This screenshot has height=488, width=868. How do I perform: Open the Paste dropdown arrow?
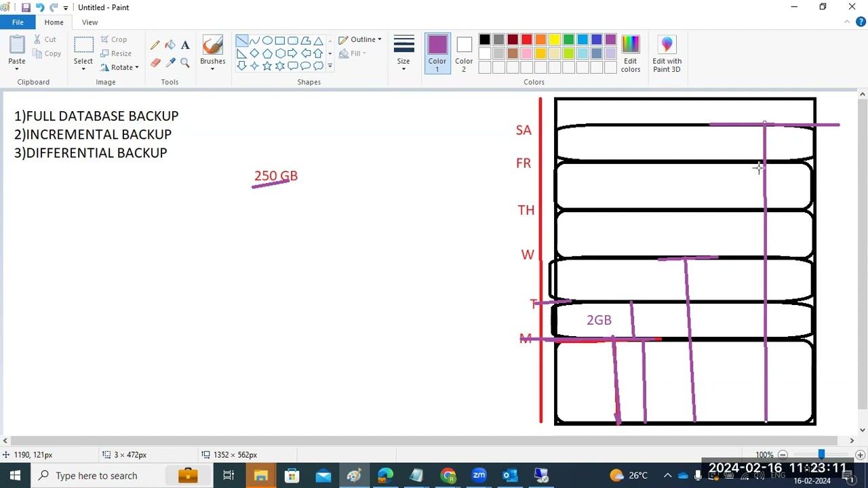(x=17, y=69)
